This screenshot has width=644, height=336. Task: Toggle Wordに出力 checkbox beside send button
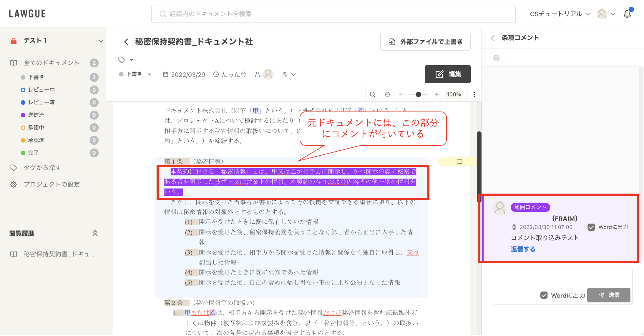tap(544, 295)
